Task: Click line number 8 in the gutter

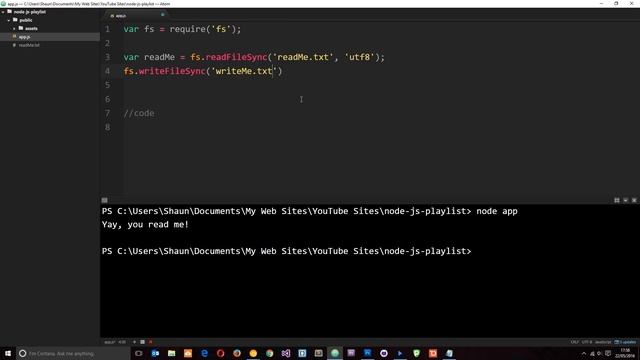Action: tap(107, 127)
